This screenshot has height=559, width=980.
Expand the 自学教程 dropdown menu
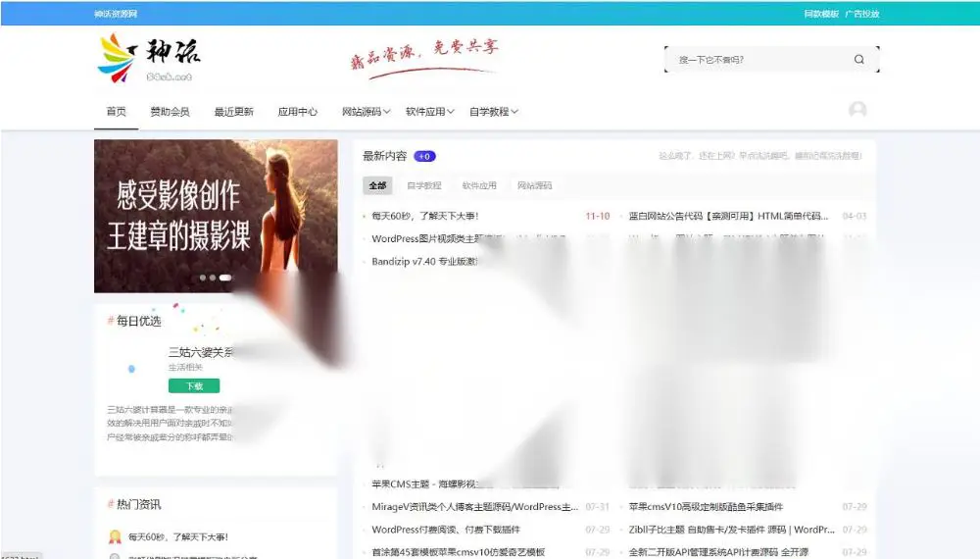[x=493, y=112]
